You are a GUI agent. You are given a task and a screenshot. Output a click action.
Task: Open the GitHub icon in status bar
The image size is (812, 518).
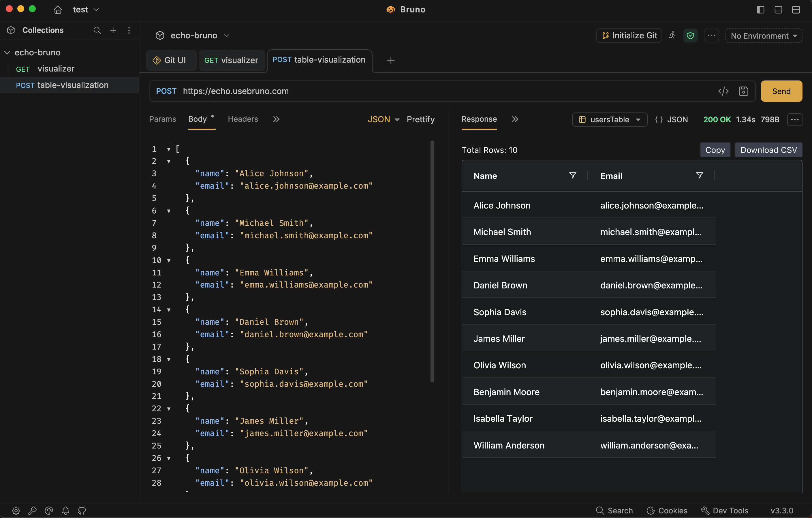point(82,511)
